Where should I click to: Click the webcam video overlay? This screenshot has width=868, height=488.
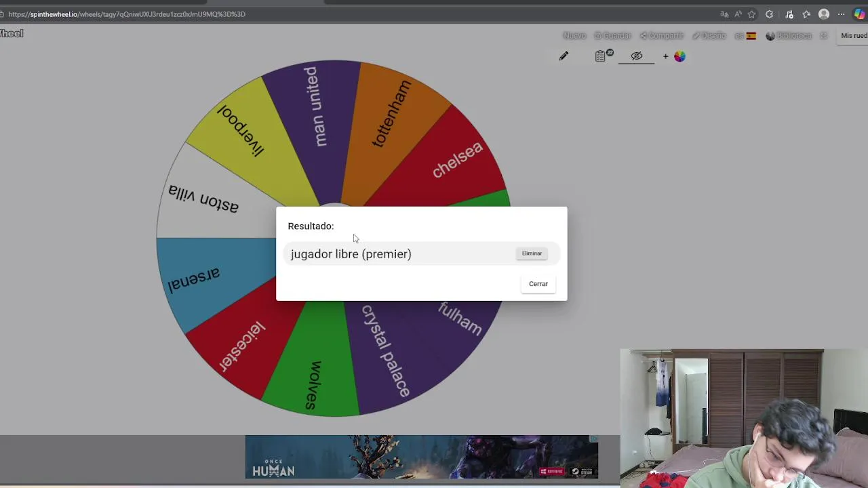744,417
